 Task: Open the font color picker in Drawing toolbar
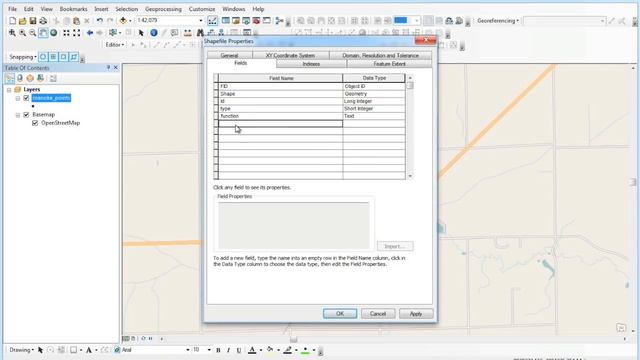pos(260,350)
